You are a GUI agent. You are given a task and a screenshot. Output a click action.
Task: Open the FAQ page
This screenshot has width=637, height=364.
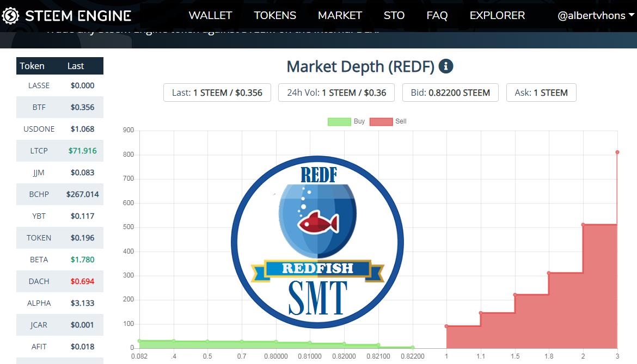click(437, 15)
